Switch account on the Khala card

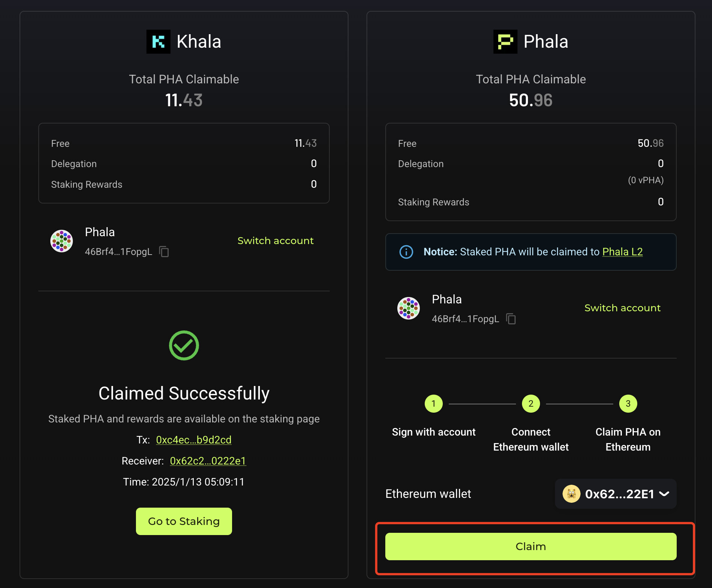(x=275, y=241)
